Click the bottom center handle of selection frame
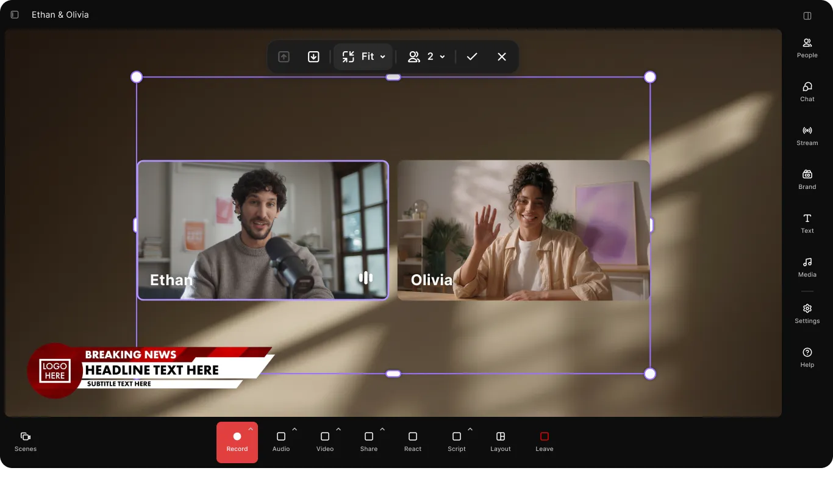Viewport: 833px width, 504px height. (x=393, y=374)
